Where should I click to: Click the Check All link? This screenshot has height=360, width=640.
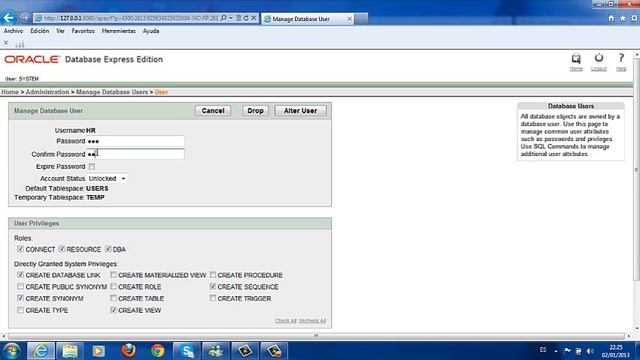point(286,321)
